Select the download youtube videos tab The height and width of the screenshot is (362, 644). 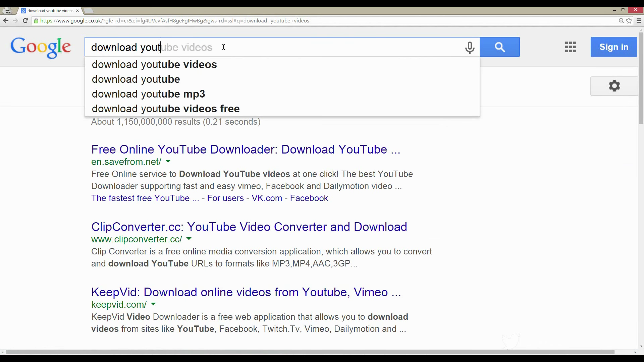coord(50,11)
